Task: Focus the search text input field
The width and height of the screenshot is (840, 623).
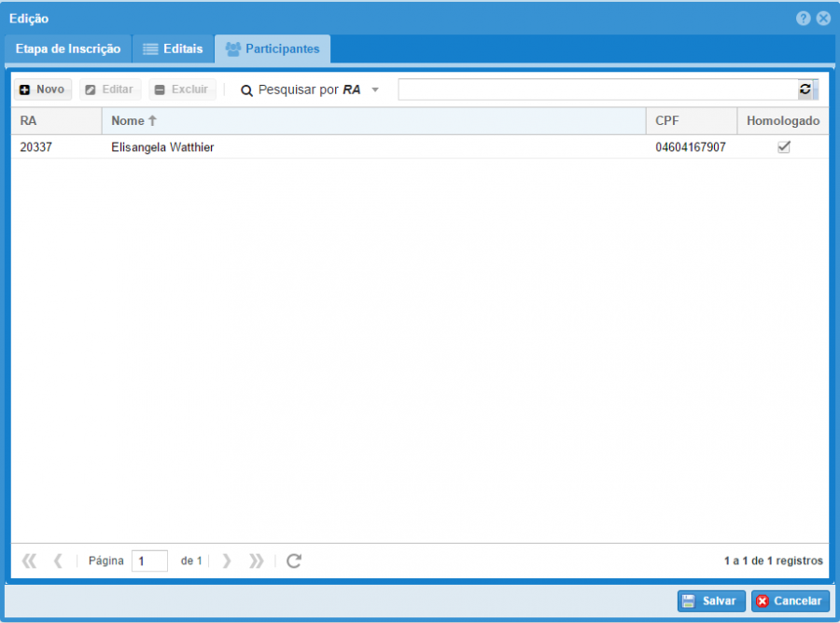Action: tap(595, 90)
